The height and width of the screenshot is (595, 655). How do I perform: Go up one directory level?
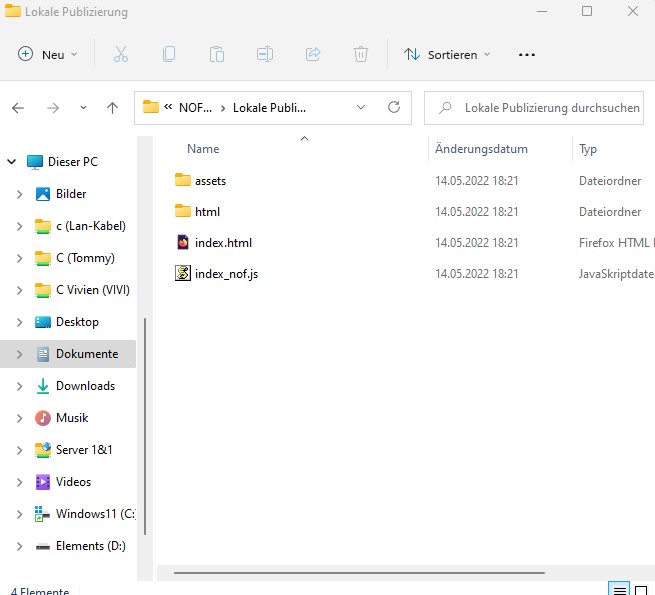point(112,108)
